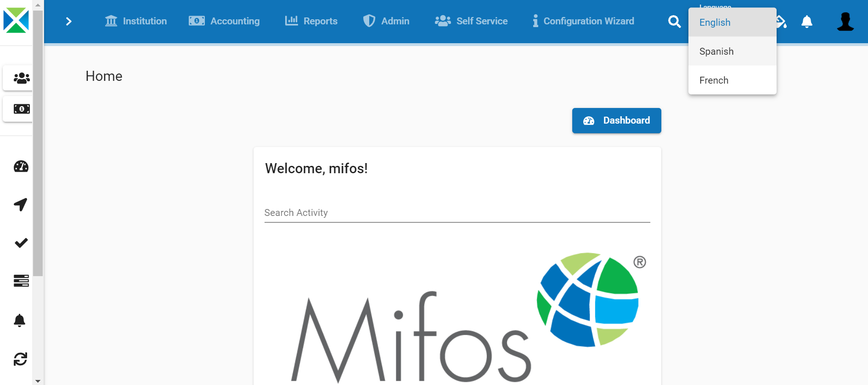This screenshot has height=385, width=868.
Task: Click the Reports bar chart icon
Action: pos(292,21)
